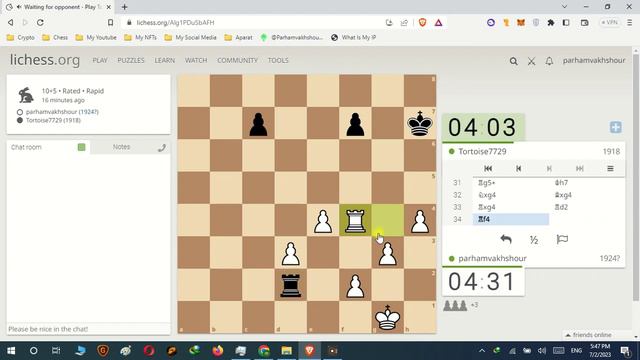Open the COMMUNITY menu

click(x=237, y=60)
